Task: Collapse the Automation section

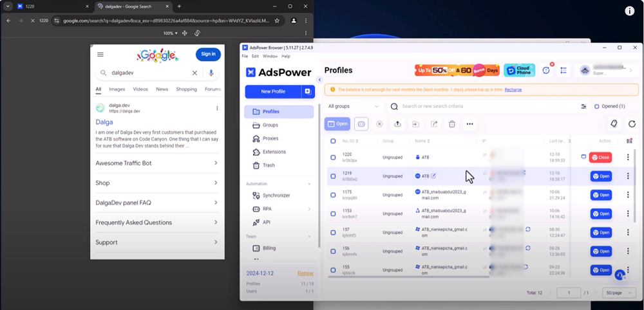Action: click(x=309, y=184)
